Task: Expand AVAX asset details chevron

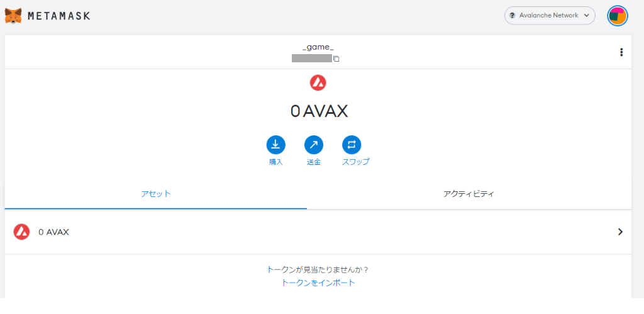Action: (620, 232)
